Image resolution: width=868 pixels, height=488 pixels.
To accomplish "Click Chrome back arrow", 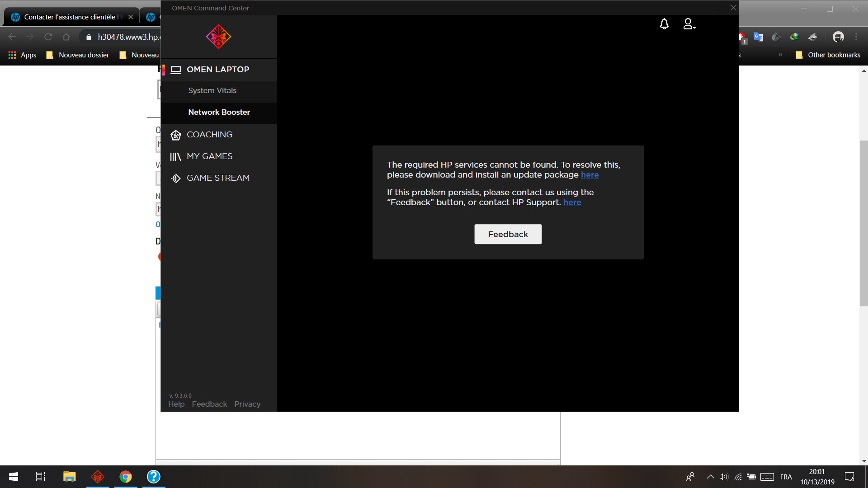I will point(12,37).
